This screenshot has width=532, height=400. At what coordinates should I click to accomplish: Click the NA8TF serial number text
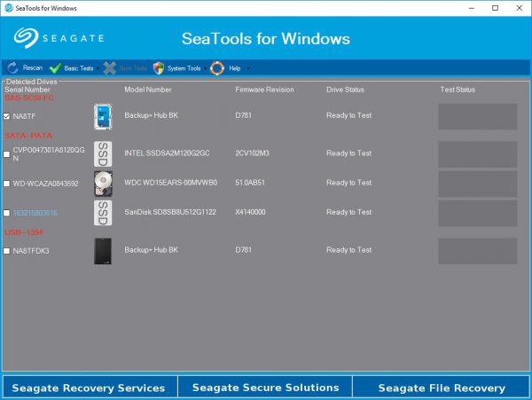tap(24, 116)
